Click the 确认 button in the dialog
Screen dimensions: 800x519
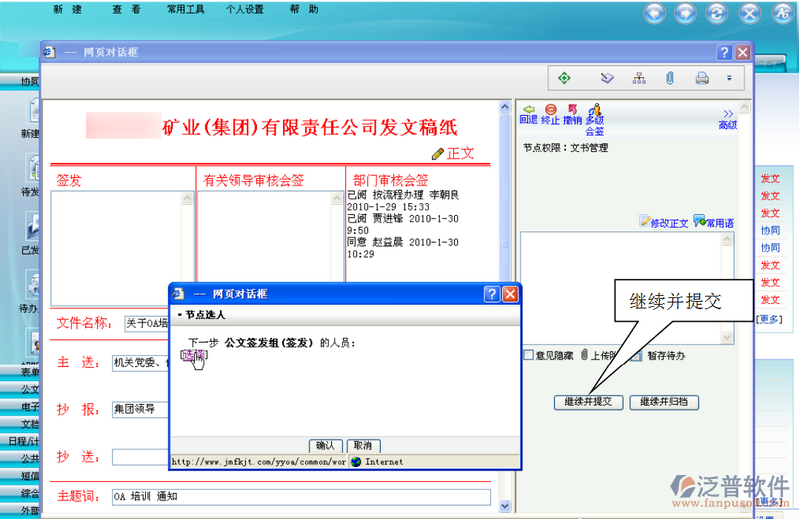click(x=326, y=445)
